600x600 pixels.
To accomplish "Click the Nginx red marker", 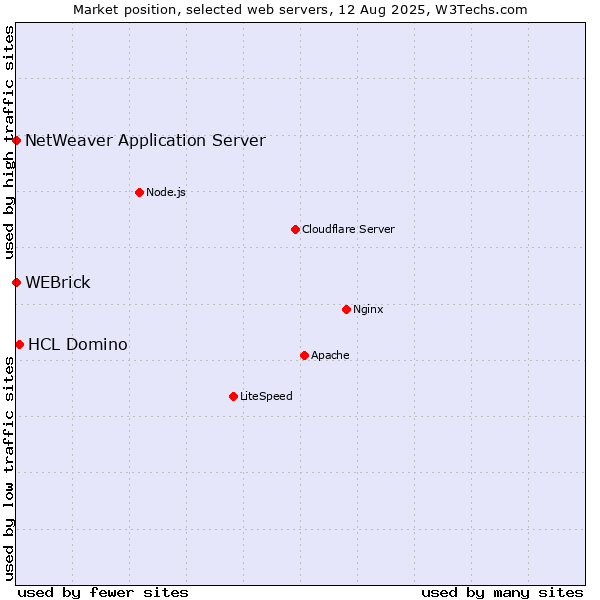I will [x=346, y=309].
